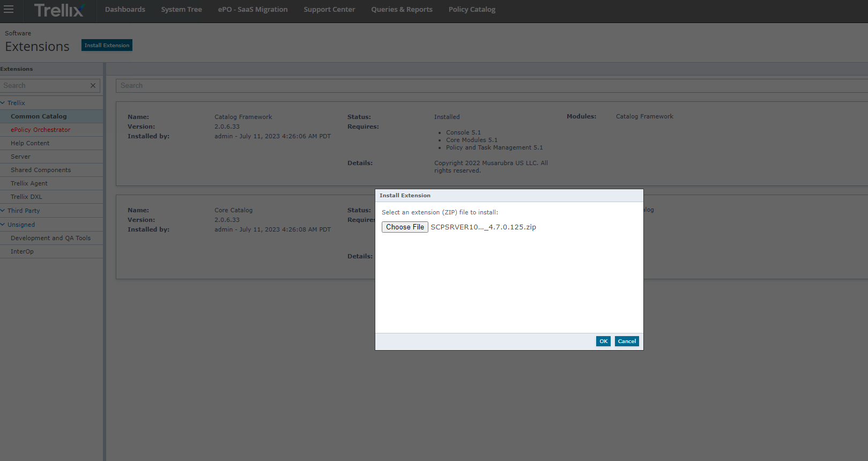
Task: Open Queries & Reports
Action: click(402, 10)
